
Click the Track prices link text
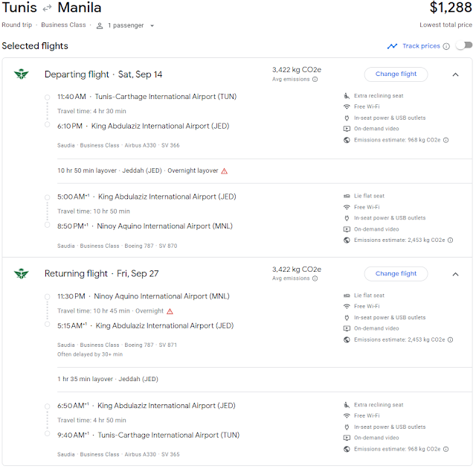click(421, 46)
